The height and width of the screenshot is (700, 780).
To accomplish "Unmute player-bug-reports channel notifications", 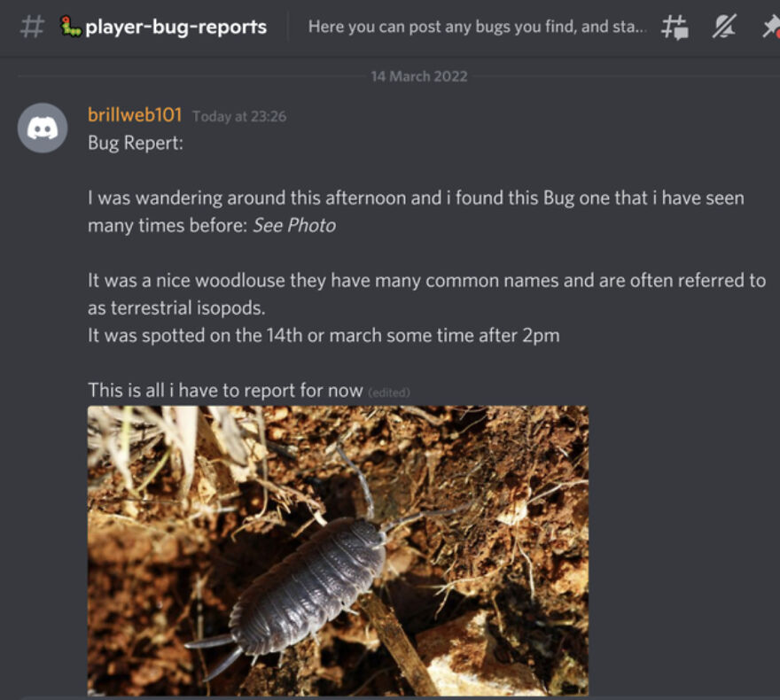I will click(721, 27).
